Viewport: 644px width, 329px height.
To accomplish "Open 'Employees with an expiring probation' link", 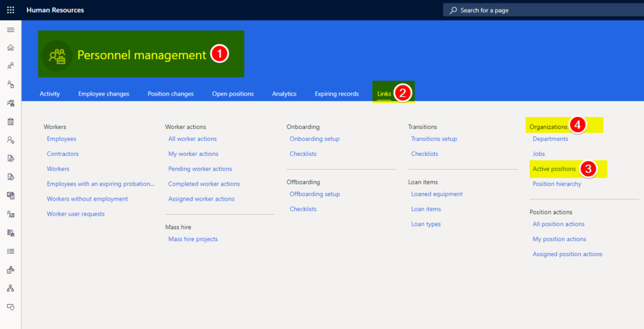I will click(x=101, y=184).
